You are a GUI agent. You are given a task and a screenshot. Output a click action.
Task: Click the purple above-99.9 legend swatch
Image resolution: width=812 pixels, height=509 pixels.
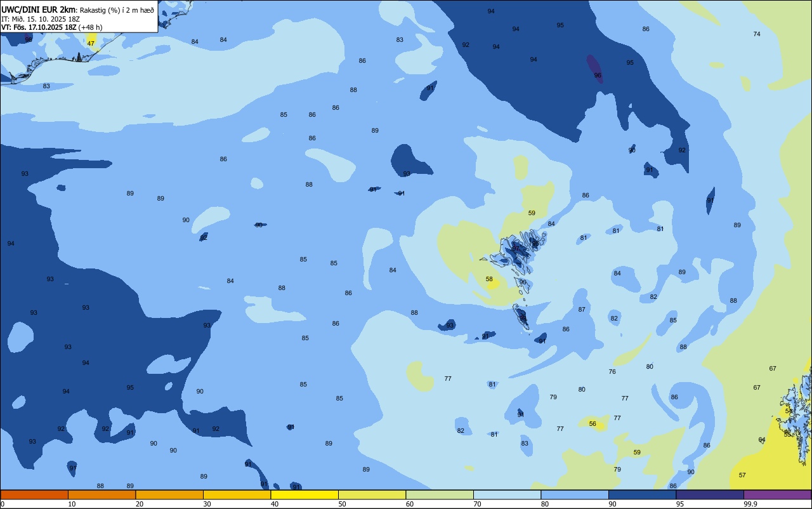click(x=777, y=494)
